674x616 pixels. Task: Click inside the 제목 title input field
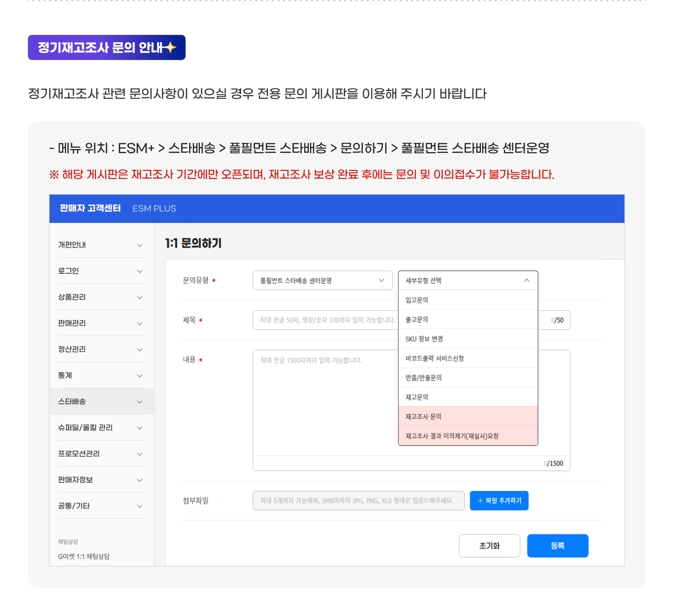[x=324, y=320]
